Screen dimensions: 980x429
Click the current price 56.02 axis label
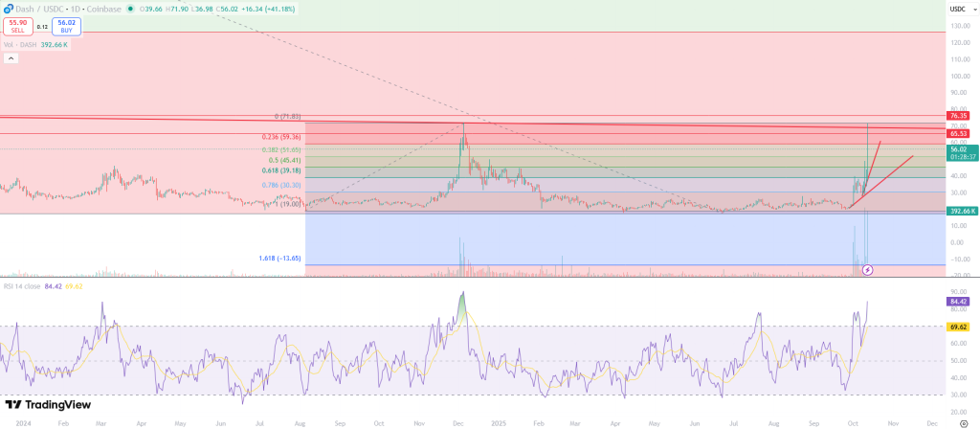pos(958,149)
